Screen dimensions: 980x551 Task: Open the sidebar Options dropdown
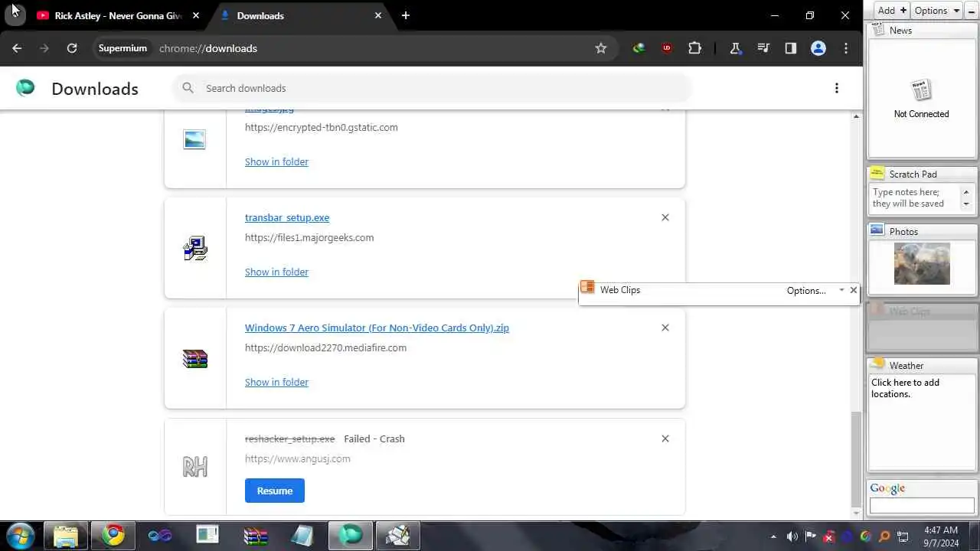[937, 10]
